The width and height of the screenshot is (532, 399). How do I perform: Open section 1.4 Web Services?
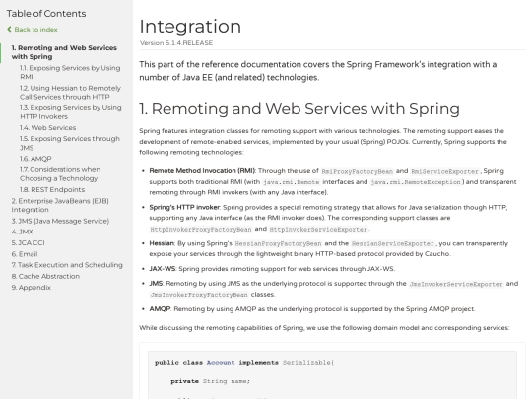coord(48,127)
